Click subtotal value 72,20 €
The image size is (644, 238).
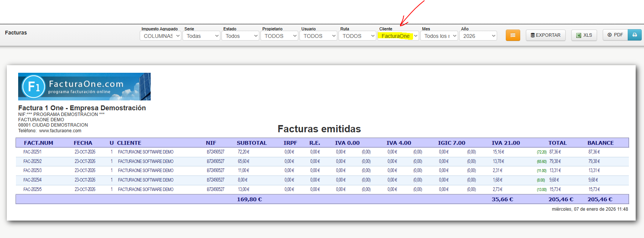(x=243, y=152)
